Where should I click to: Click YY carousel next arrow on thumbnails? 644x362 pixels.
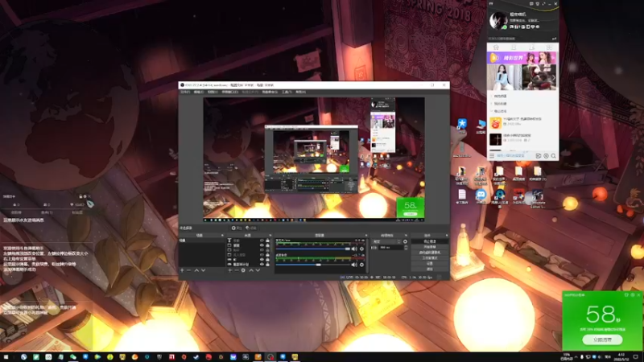pos(554,77)
